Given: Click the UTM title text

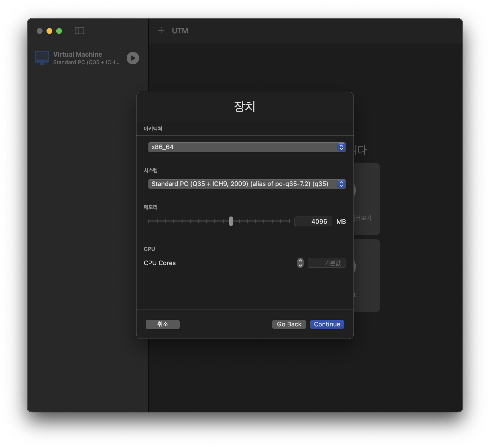Looking at the screenshot, I should (180, 31).
